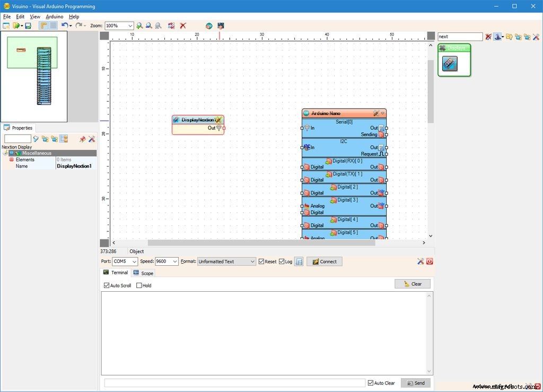The height and width of the screenshot is (392, 543).
Task: Click the Nextion display component in palette
Action: tap(450, 64)
